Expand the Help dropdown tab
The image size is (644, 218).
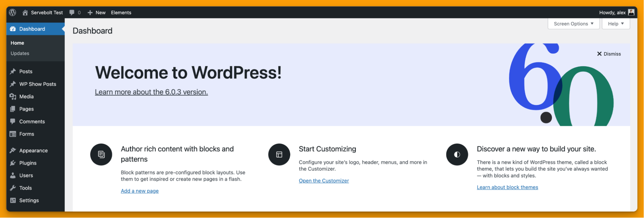(x=616, y=24)
